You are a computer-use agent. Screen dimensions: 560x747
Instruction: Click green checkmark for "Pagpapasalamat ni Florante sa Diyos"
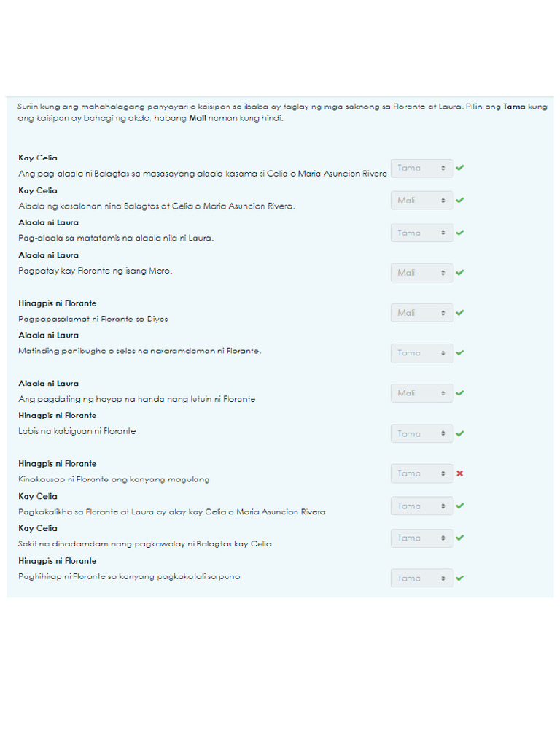coord(460,312)
